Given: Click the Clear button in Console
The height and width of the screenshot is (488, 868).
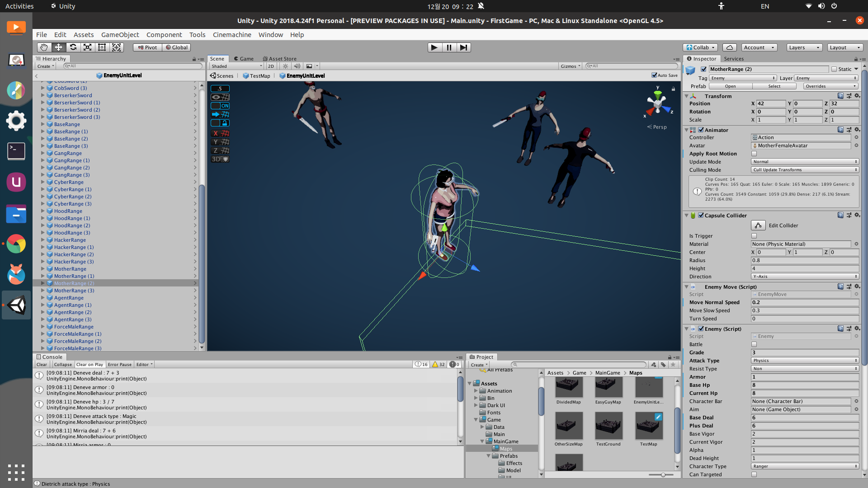Looking at the screenshot, I should tap(42, 365).
